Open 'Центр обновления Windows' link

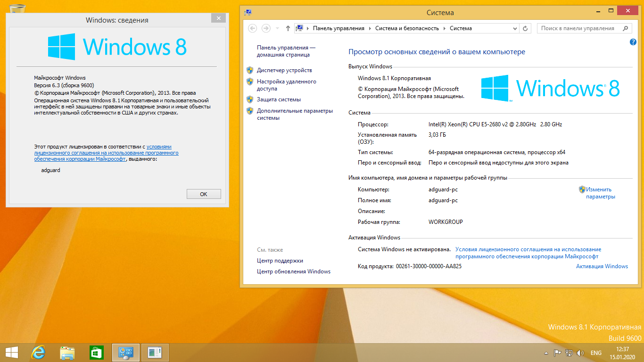294,271
